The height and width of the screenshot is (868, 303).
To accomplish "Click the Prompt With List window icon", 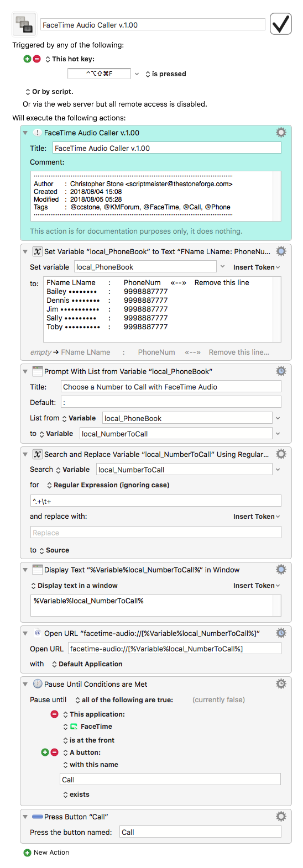I will tap(37, 371).
